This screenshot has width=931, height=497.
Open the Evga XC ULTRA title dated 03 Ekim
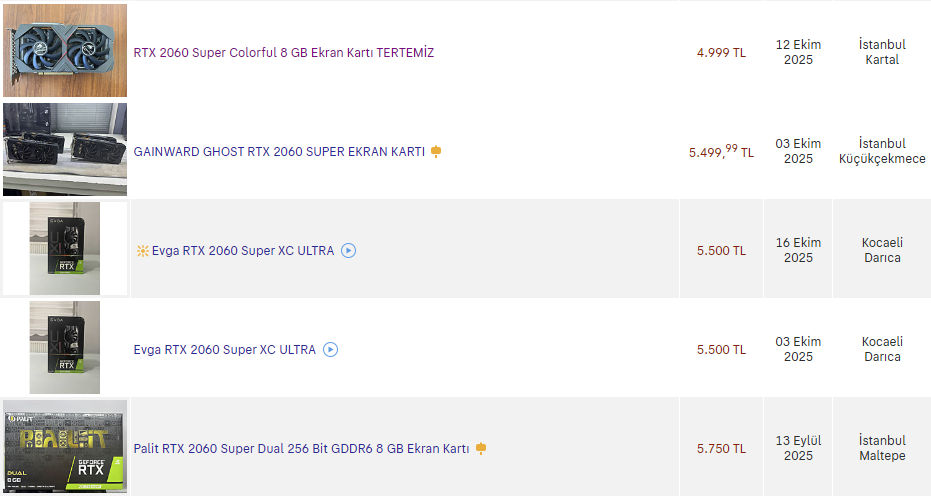(224, 350)
